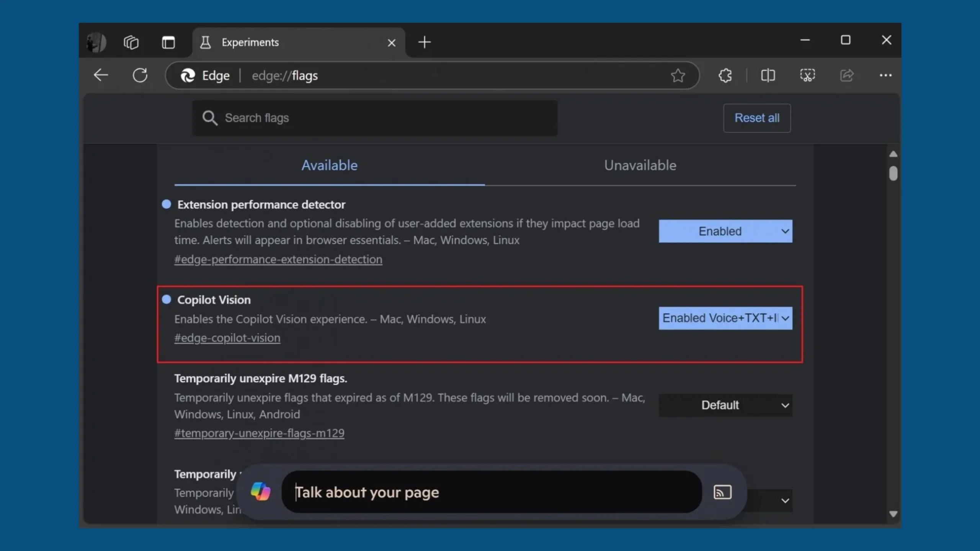Click the Talk about your page input

pos(492,492)
